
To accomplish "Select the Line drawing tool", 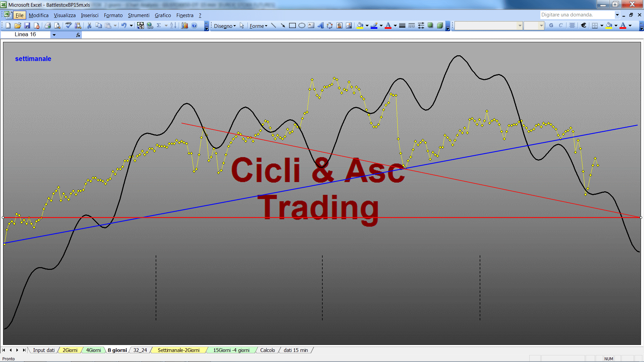I will click(x=274, y=25).
